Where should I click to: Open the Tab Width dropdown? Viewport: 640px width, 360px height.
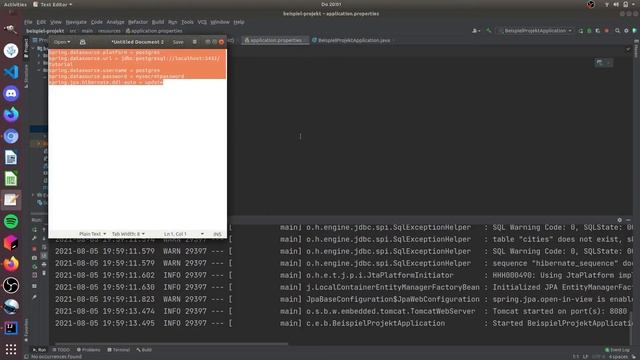click(x=128, y=234)
